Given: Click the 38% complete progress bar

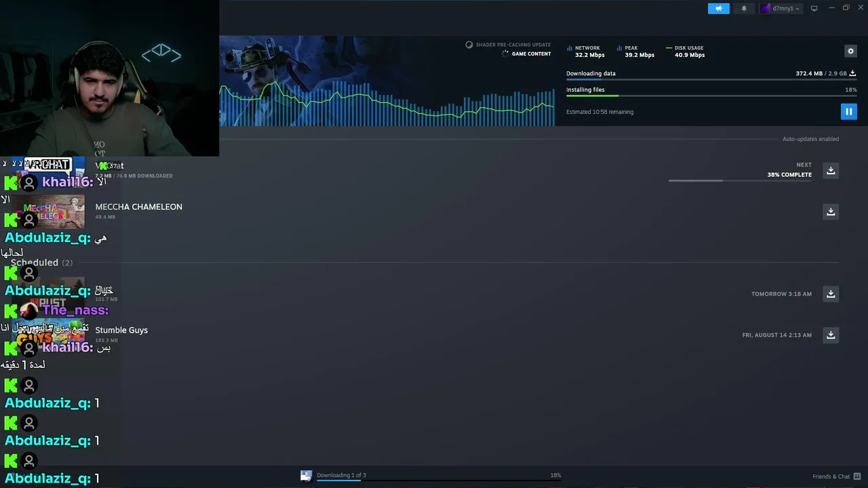Looking at the screenshot, I should pyautogui.click(x=740, y=180).
